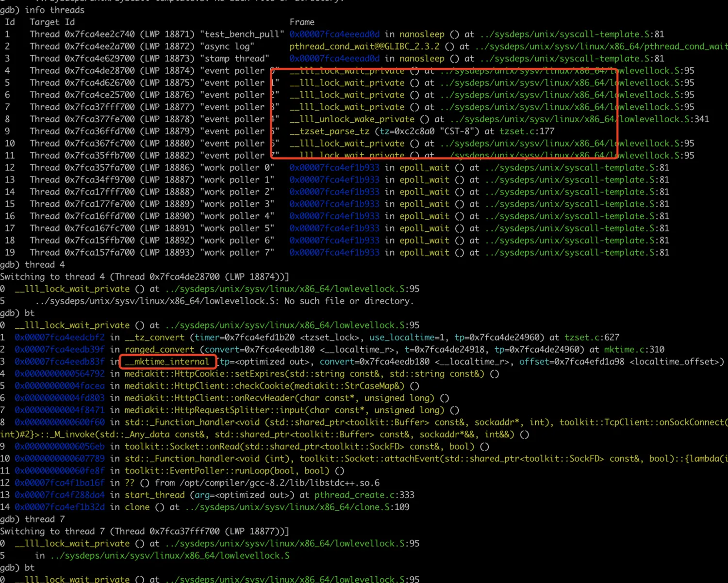Image resolution: width=728 pixels, height=583 pixels.
Task: Click '__tzset_parse_tz' frame text
Action: coord(330,131)
